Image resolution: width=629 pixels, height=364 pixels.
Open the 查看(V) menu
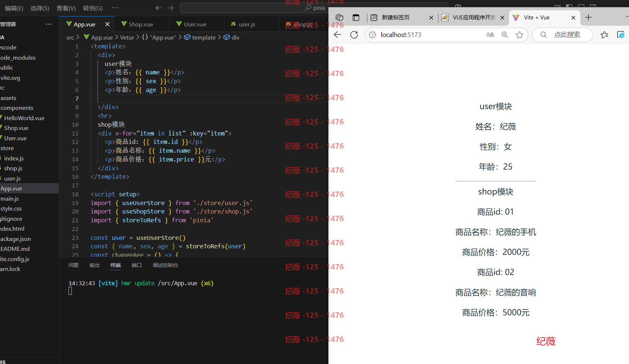[66, 8]
